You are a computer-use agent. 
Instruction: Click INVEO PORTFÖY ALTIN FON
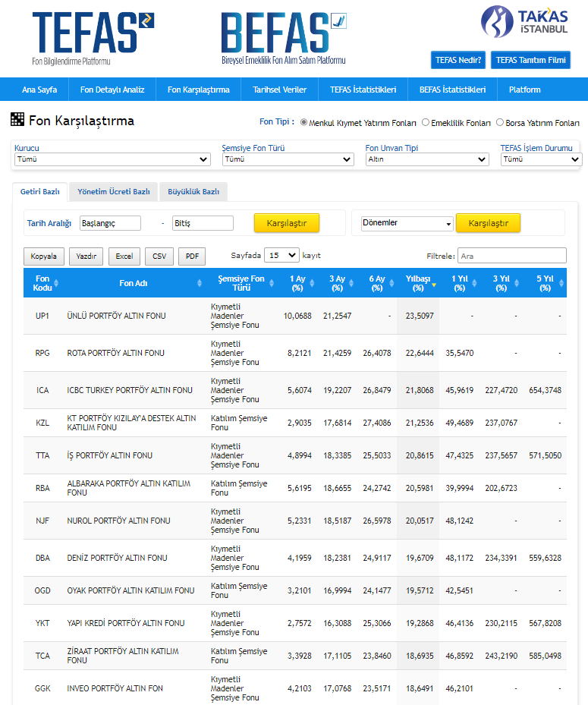(x=115, y=688)
